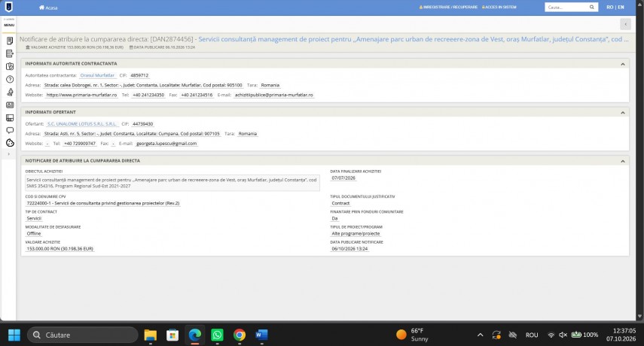Screen dimensions: 644x346
Task: Select the CIF value 4859712
Action: pos(139,75)
